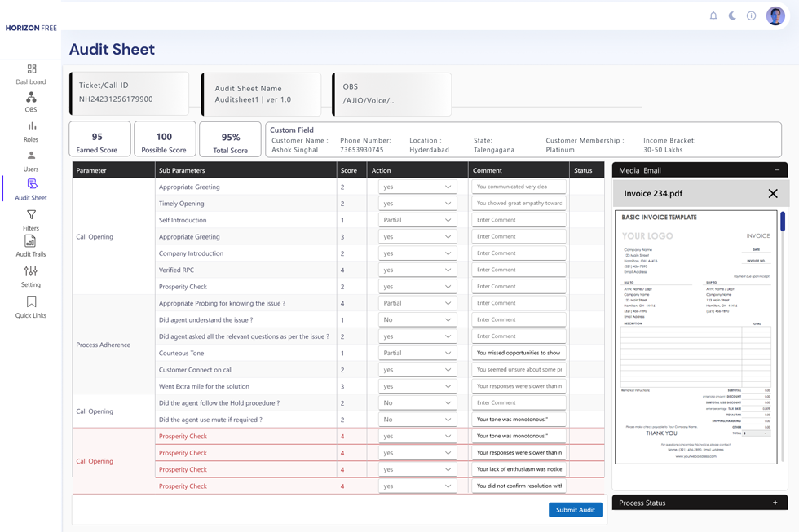Close the Invoice 234.pdf preview
Image resolution: width=799 pixels, height=532 pixels.
(772, 194)
